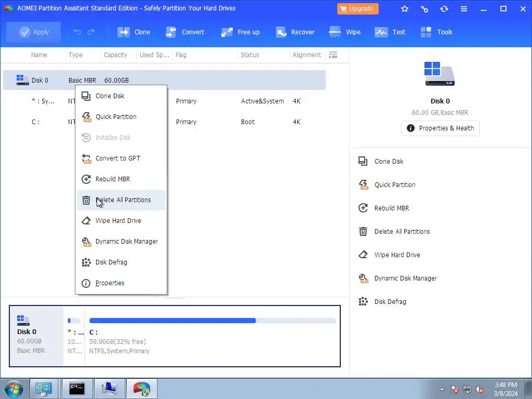The width and height of the screenshot is (532, 399).
Task: Sort by the Capacity column header
Action: (x=115, y=55)
